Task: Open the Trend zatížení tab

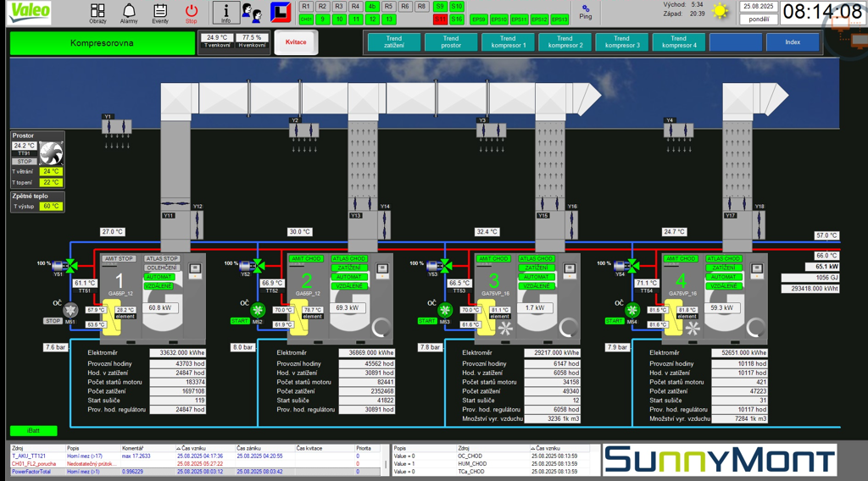Action: click(393, 41)
